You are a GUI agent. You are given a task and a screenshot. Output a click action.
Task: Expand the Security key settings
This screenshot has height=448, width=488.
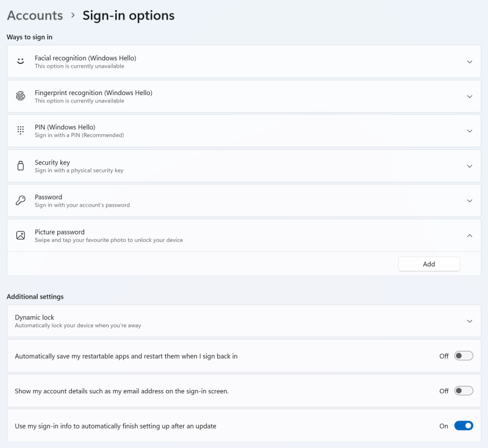tap(470, 166)
